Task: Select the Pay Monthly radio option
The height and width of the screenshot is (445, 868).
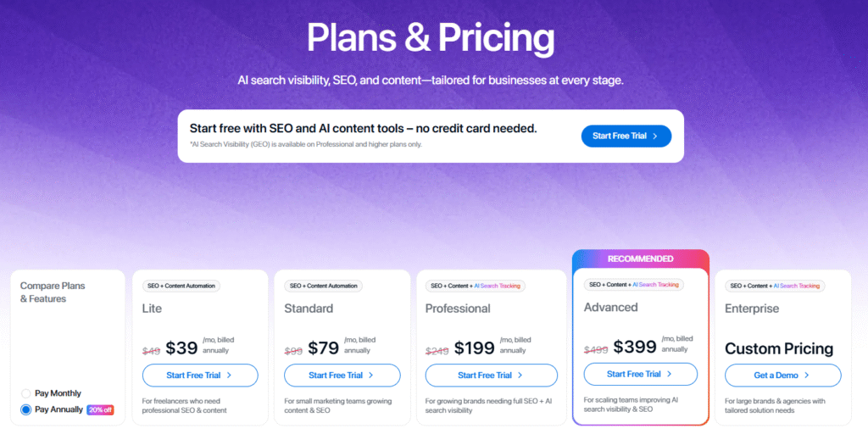Action: [25, 393]
